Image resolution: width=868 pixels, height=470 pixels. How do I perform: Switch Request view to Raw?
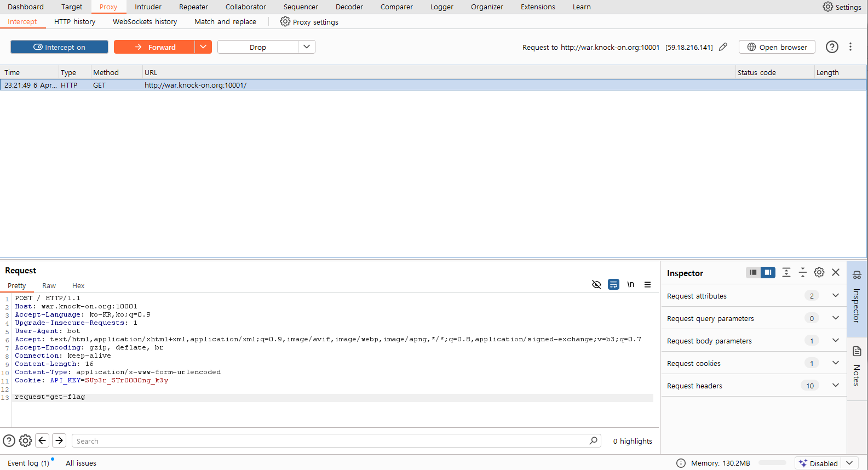49,285
